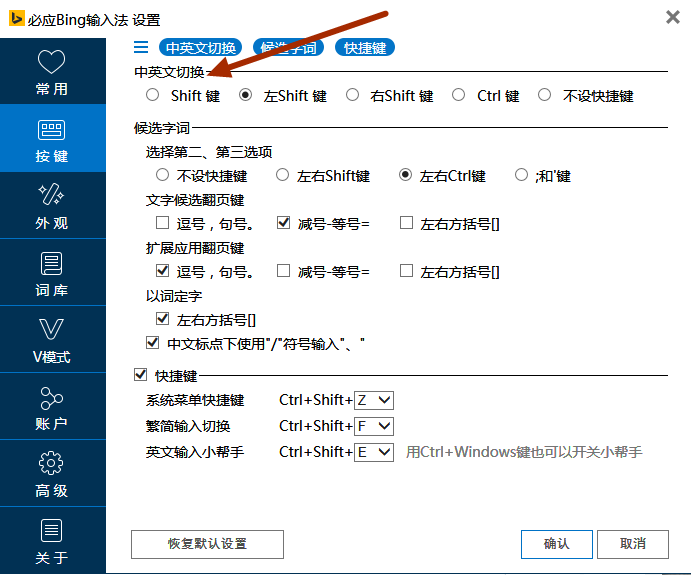Click the 取消 button

(x=633, y=544)
